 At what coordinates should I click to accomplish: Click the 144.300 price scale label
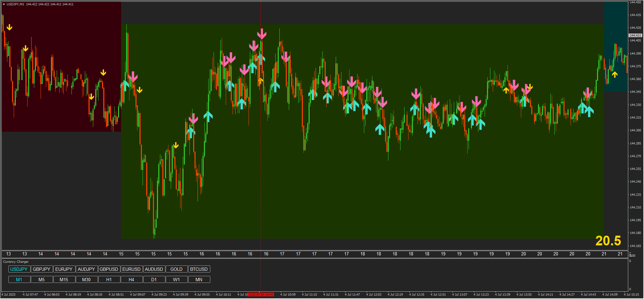pos(635,130)
